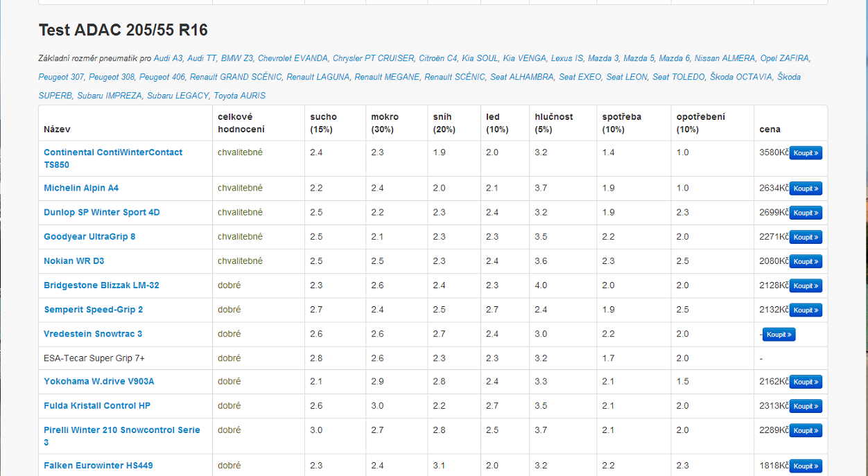The height and width of the screenshot is (476, 868).
Task: Open the Chevrolet EVANDA link
Action: [x=293, y=59]
